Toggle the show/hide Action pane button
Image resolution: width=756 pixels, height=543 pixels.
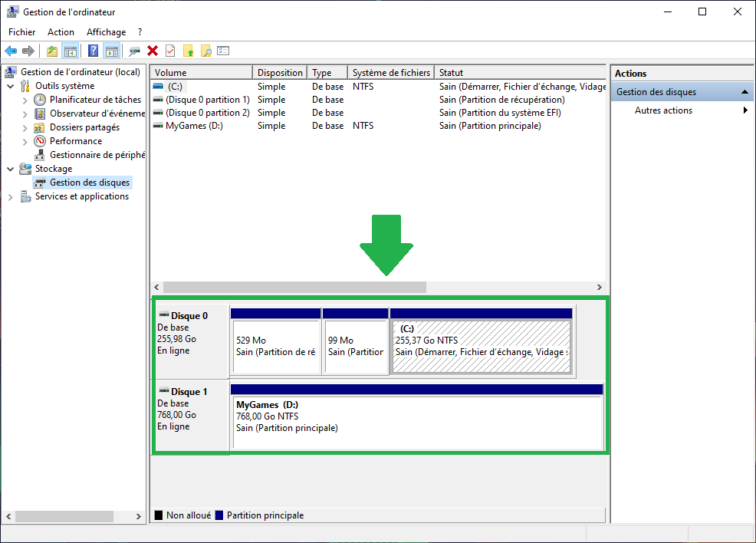[x=111, y=51]
